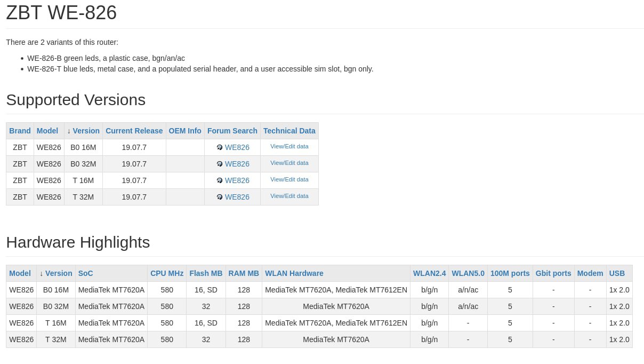Click 'There are 2 variants of this router' text
Viewport: 644px width, 364px height.
pyautogui.click(x=62, y=42)
